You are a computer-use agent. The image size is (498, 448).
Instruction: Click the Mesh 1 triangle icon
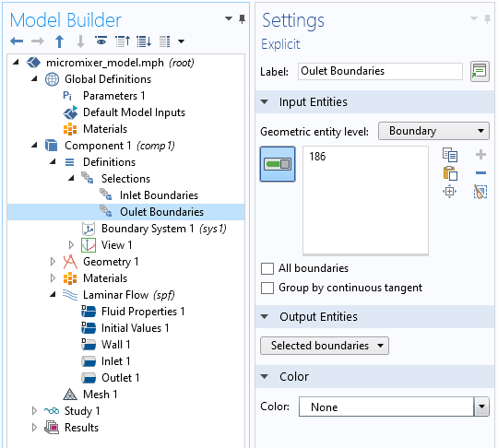tap(70, 394)
